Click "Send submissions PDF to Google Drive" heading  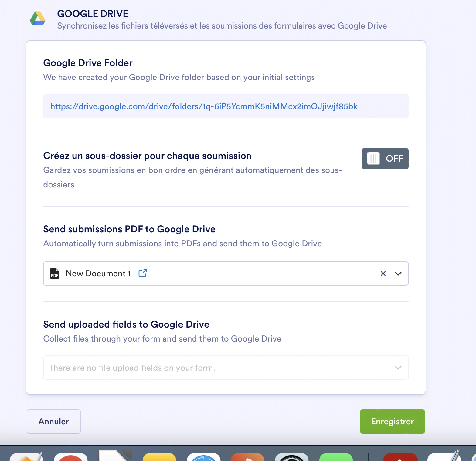tap(129, 229)
